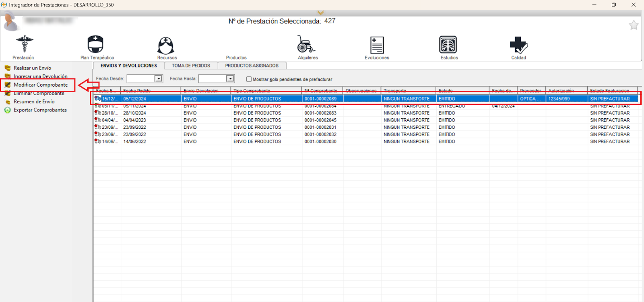Click comprobante number 0001-00002083
The height and width of the screenshot is (302, 644).
tap(320, 113)
